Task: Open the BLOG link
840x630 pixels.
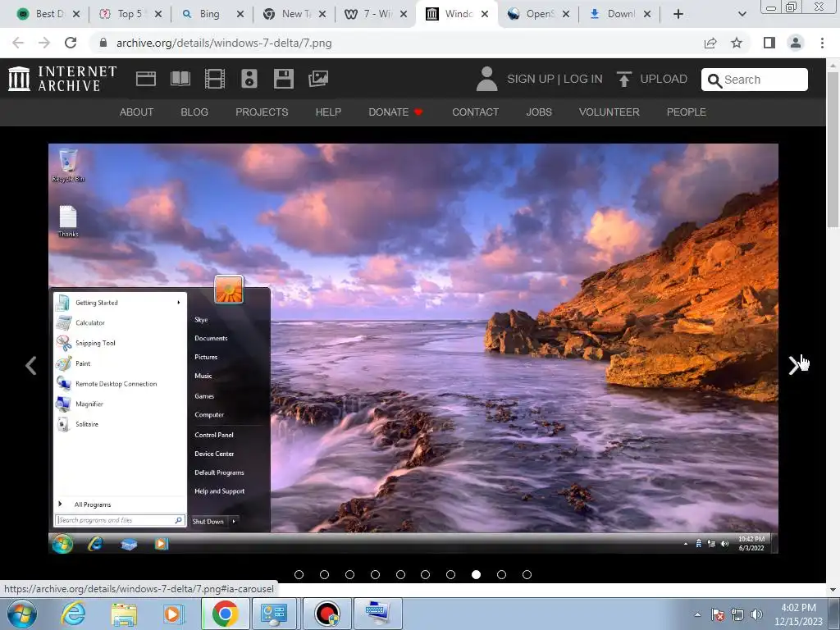Action: tap(194, 112)
